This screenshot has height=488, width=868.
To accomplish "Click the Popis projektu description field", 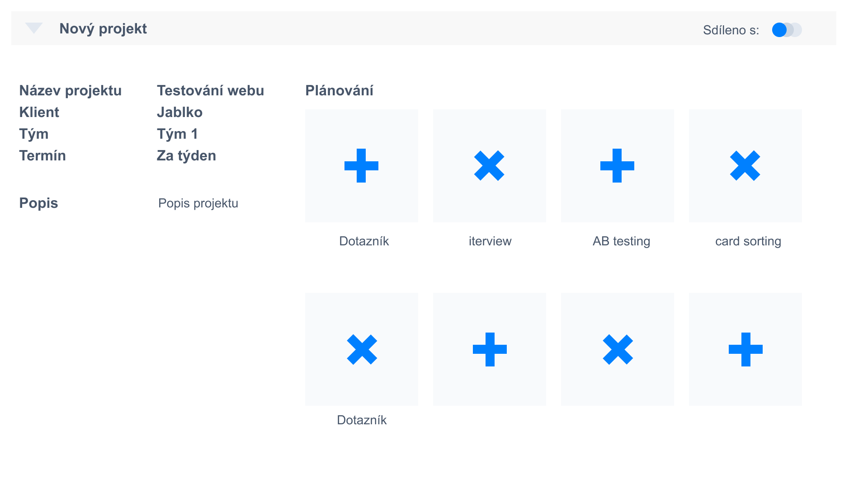I will [x=198, y=203].
